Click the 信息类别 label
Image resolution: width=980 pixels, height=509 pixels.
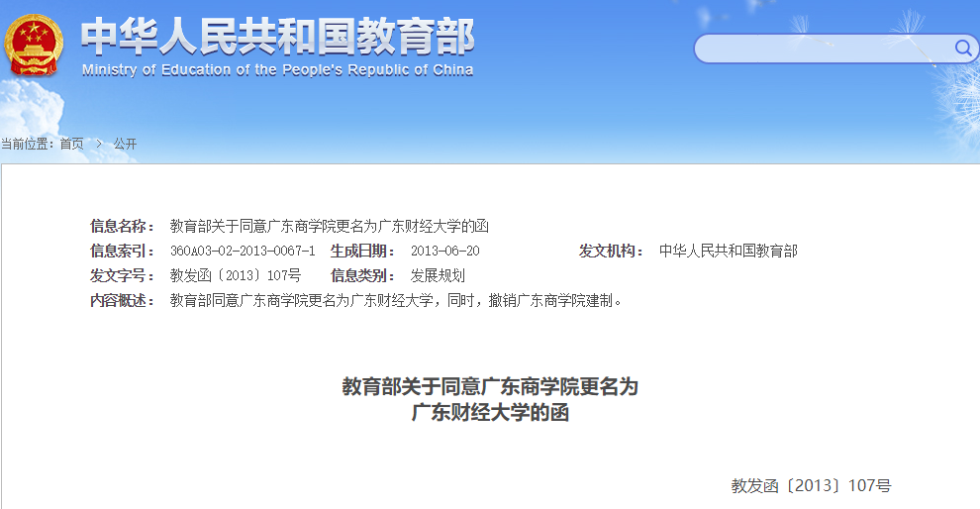(x=362, y=275)
